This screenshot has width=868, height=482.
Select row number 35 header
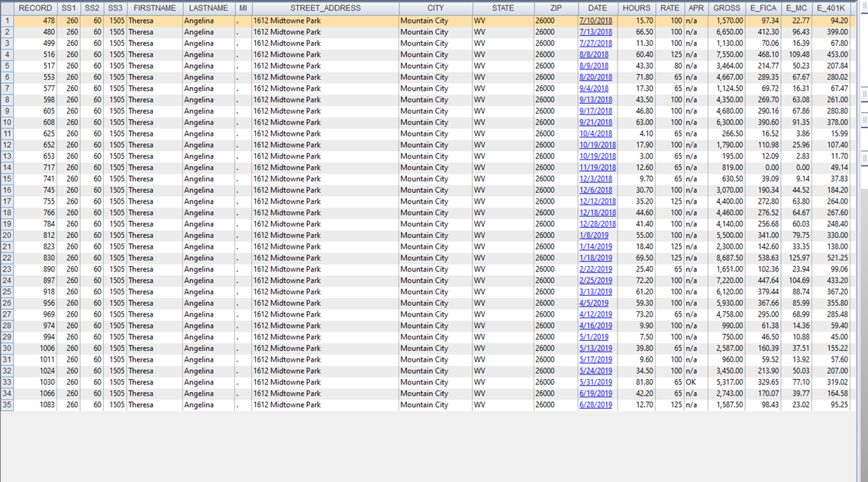pos(7,405)
